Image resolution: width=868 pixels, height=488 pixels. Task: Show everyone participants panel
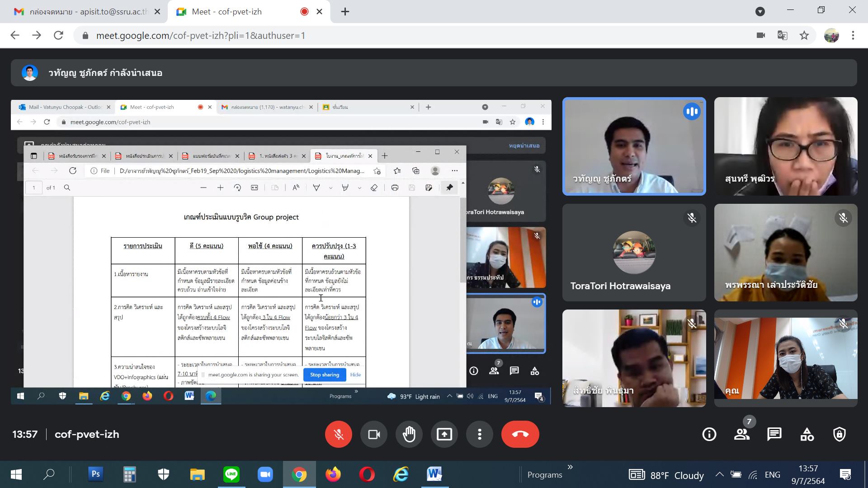(741, 435)
